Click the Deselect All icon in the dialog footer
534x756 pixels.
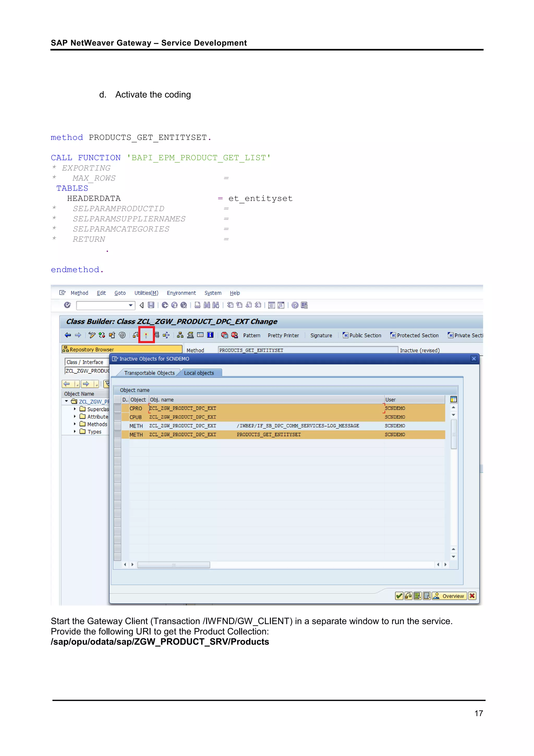click(427, 596)
